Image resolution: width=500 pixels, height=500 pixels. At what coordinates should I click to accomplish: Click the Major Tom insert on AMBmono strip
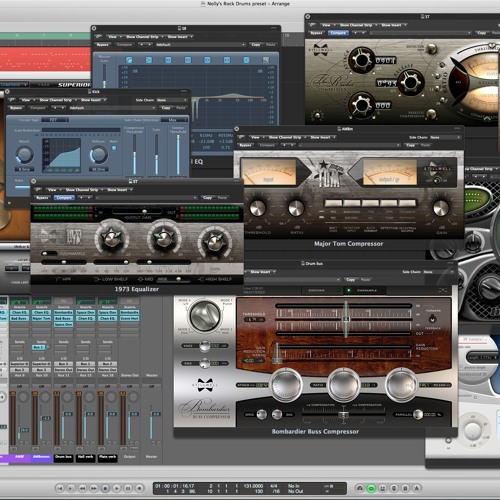click(41, 318)
